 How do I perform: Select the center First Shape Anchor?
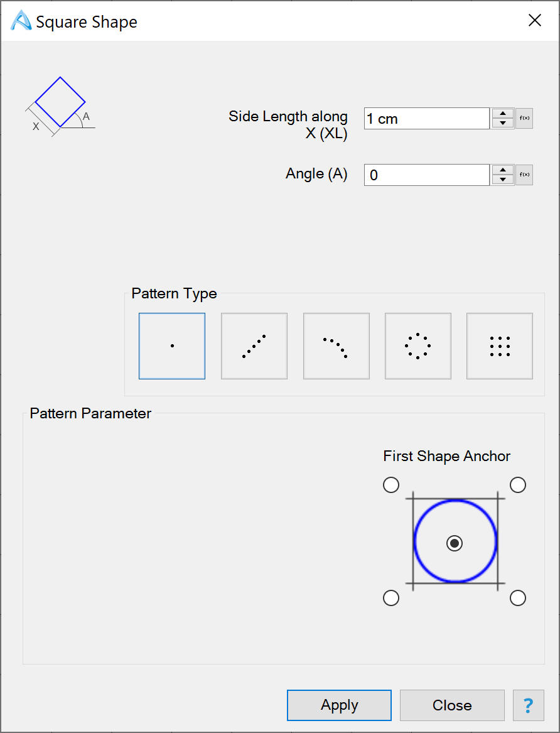tap(455, 543)
